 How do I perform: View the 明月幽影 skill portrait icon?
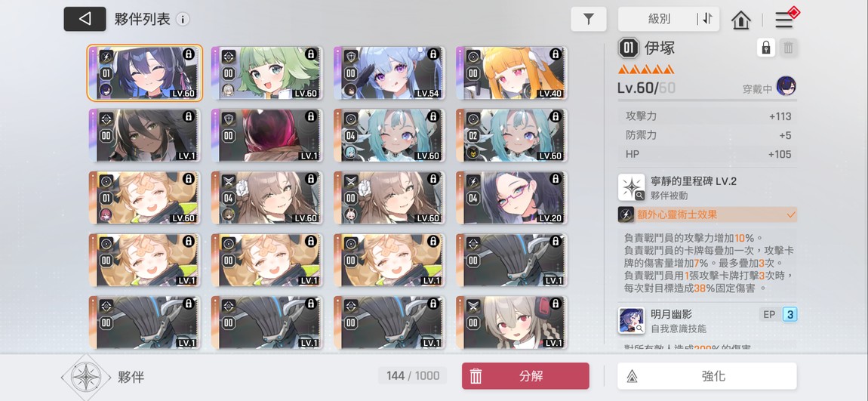coord(632,321)
